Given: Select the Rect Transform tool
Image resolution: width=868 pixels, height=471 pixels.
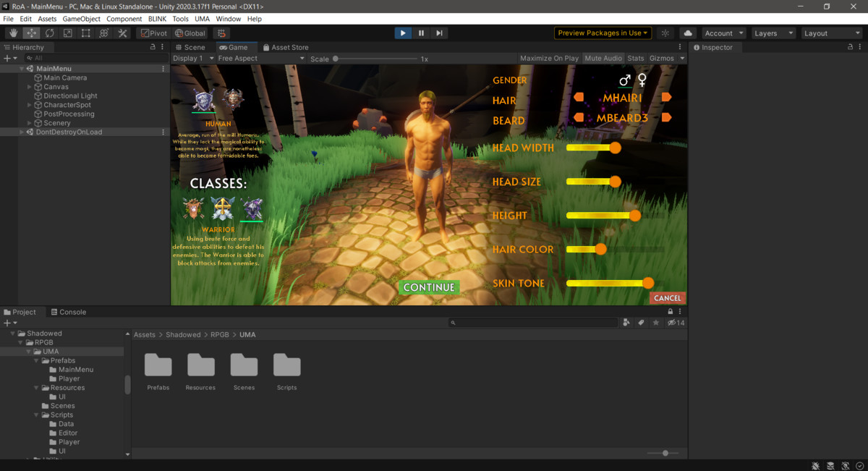Looking at the screenshot, I should tap(86, 33).
